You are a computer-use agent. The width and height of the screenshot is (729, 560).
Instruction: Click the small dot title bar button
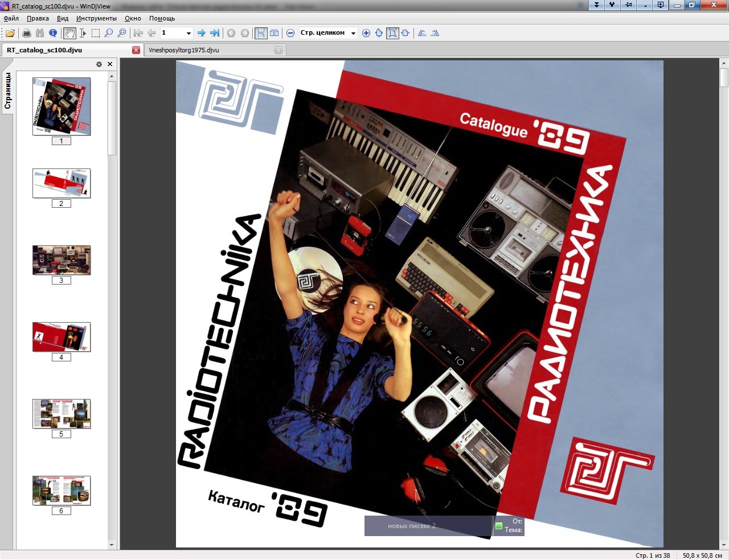pos(644,5)
